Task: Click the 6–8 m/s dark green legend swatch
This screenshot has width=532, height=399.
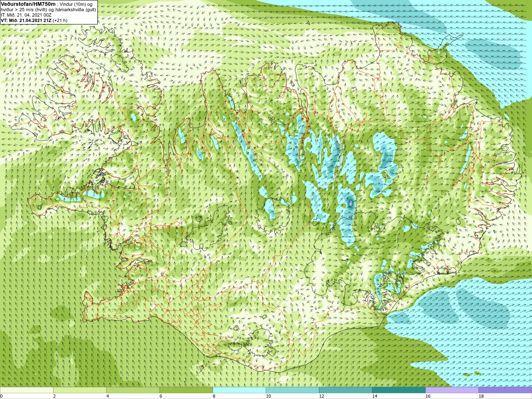Action: coord(186,391)
